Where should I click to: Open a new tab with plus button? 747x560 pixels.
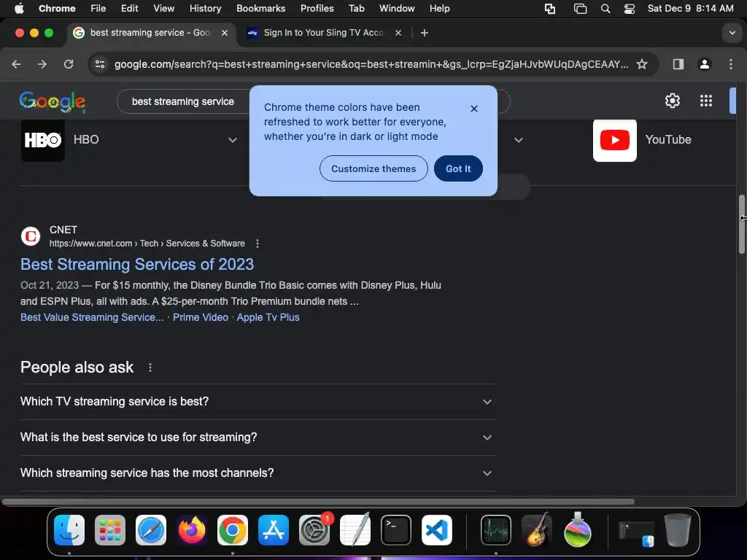(425, 33)
